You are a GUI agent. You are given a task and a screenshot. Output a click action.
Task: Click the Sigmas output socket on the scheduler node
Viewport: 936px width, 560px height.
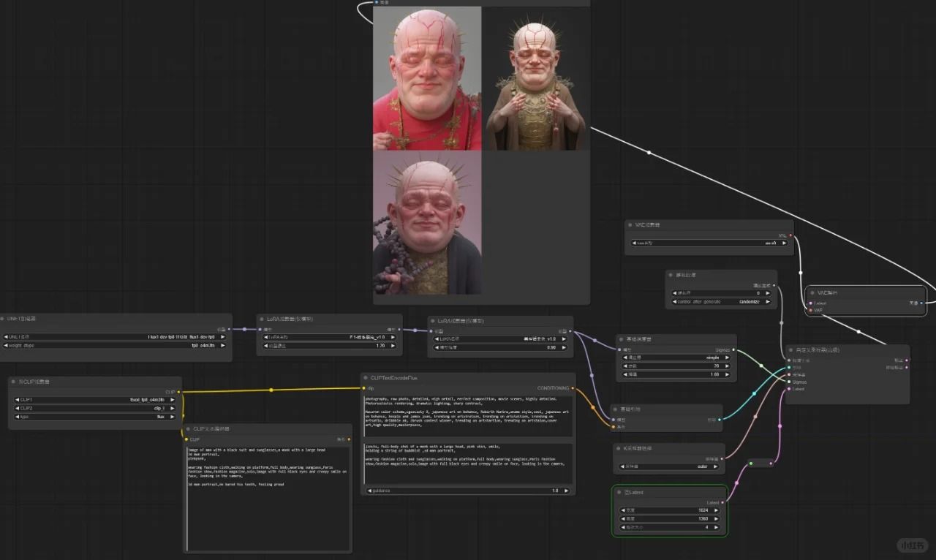(x=733, y=349)
